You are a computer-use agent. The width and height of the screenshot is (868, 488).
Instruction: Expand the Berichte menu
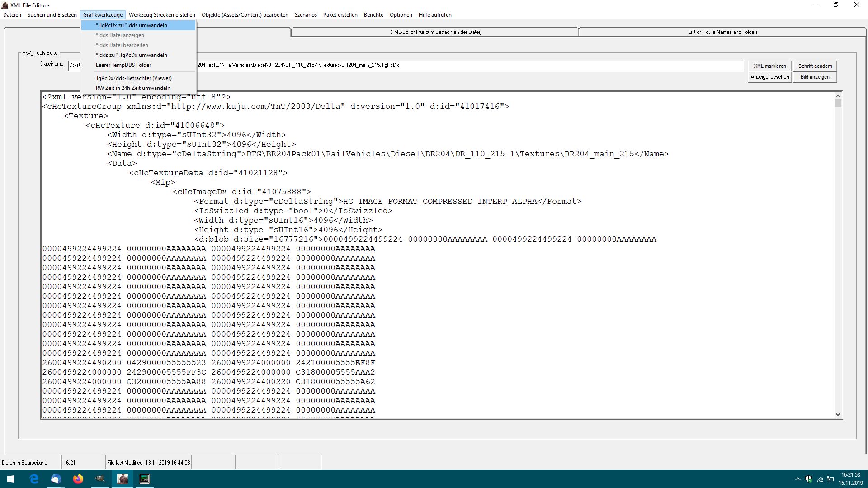[373, 15]
